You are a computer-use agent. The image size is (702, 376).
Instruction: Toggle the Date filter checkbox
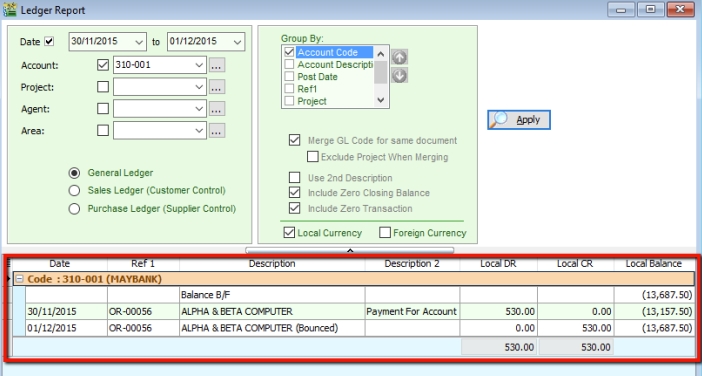49,42
